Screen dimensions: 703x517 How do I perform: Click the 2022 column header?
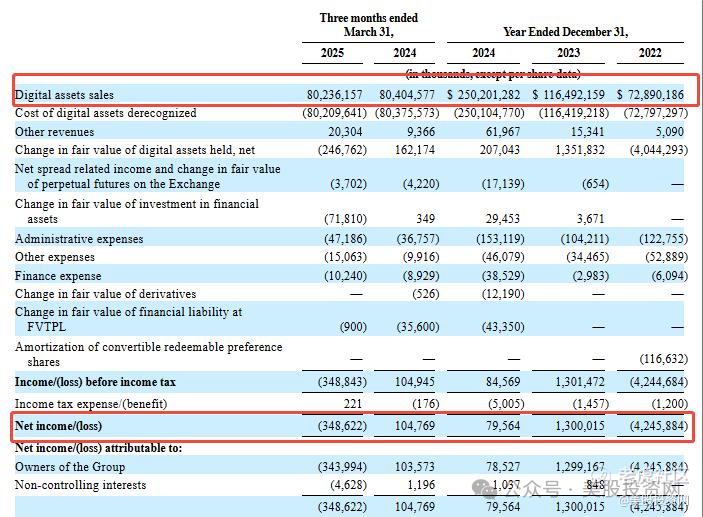point(650,53)
